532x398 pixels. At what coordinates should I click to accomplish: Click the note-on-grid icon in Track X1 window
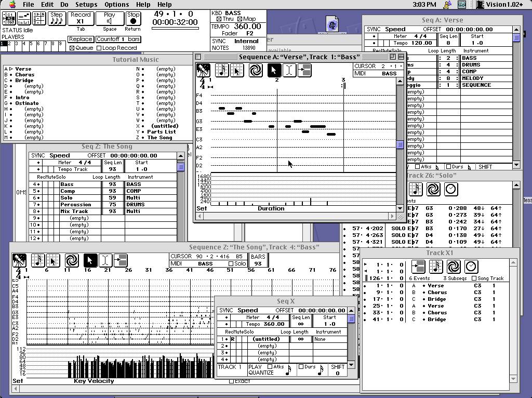[436, 267]
